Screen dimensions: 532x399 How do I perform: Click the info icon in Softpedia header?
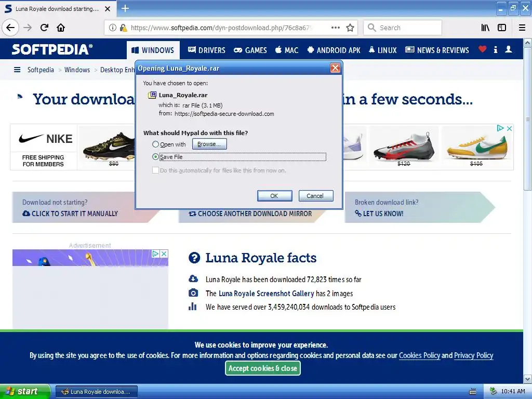coord(495,49)
